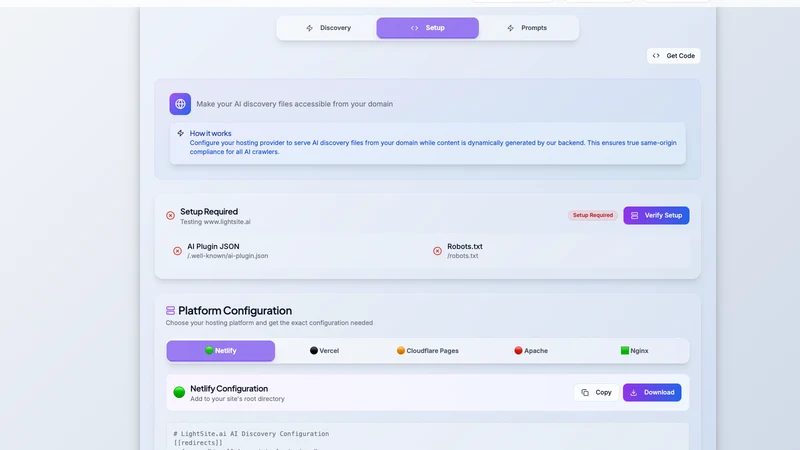Click the red error icon next to Setup Required
This screenshot has height=450, width=800.
(170, 216)
